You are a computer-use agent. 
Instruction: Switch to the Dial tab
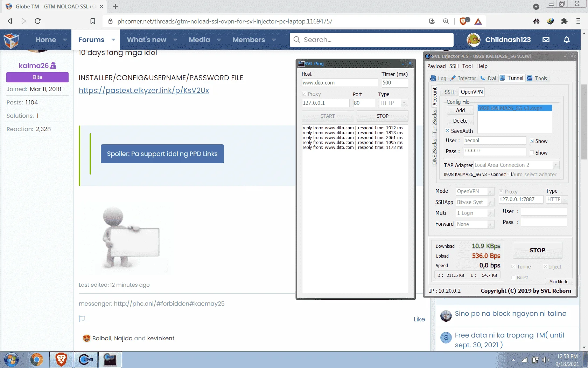pyautogui.click(x=488, y=78)
